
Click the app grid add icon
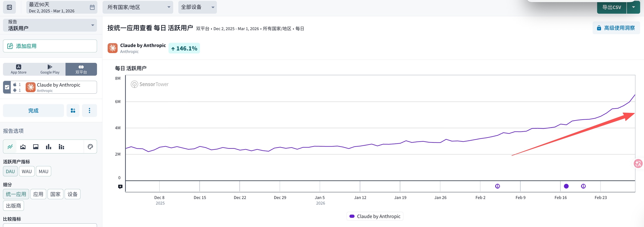tap(73, 111)
